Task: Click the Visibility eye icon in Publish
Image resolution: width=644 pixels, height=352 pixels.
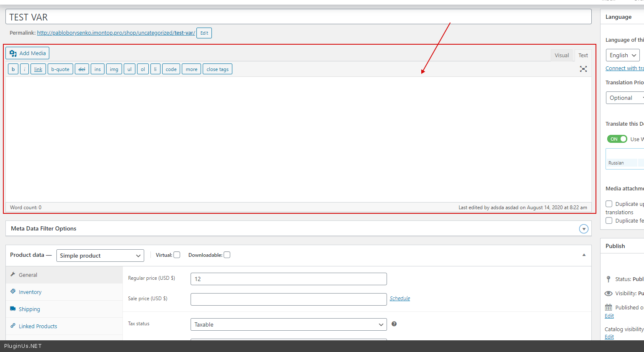Action: (608, 293)
